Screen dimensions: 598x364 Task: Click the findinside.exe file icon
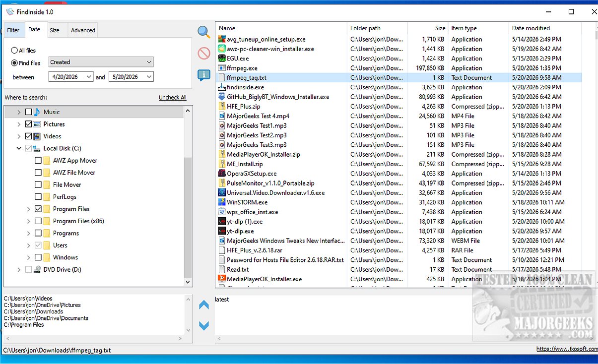click(222, 87)
